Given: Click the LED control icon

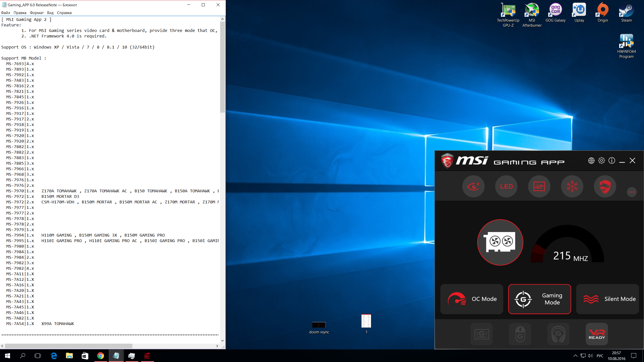Looking at the screenshot, I should coord(506,186).
